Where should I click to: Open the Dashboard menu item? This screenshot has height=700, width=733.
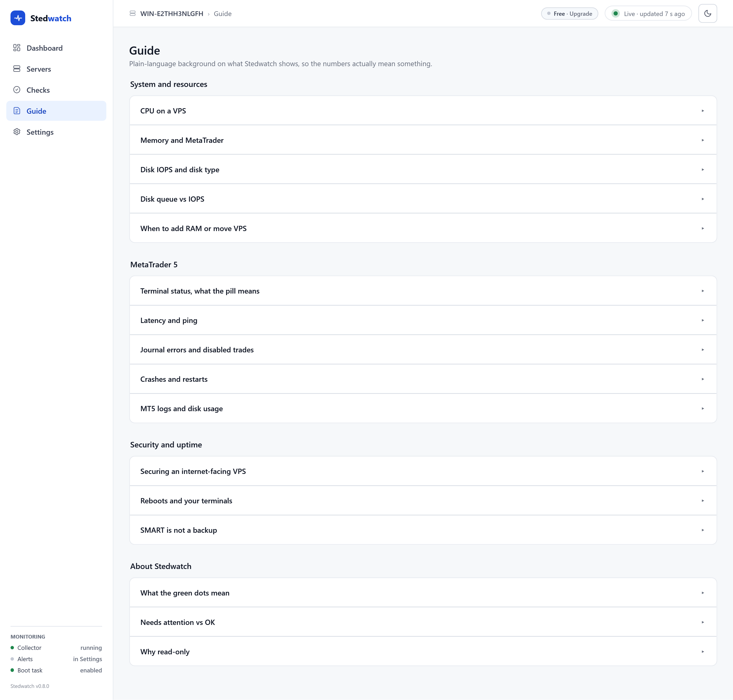tap(56, 48)
